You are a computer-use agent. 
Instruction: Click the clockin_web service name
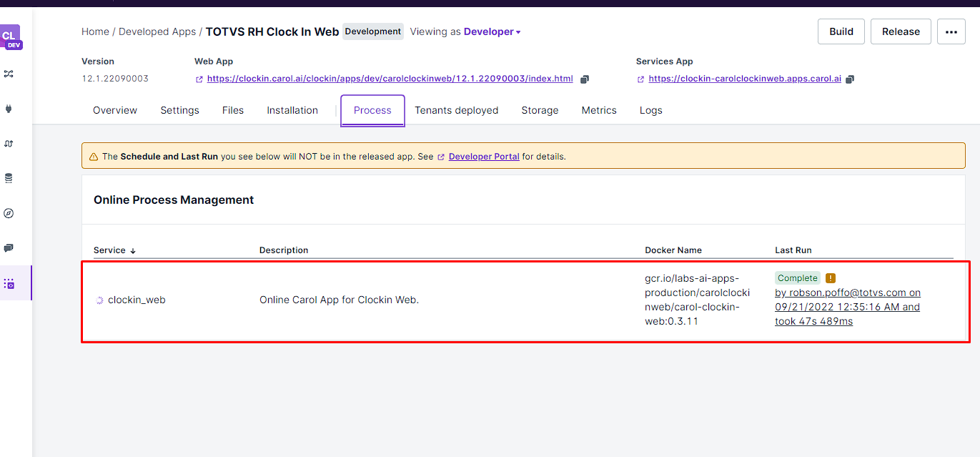coord(137,300)
